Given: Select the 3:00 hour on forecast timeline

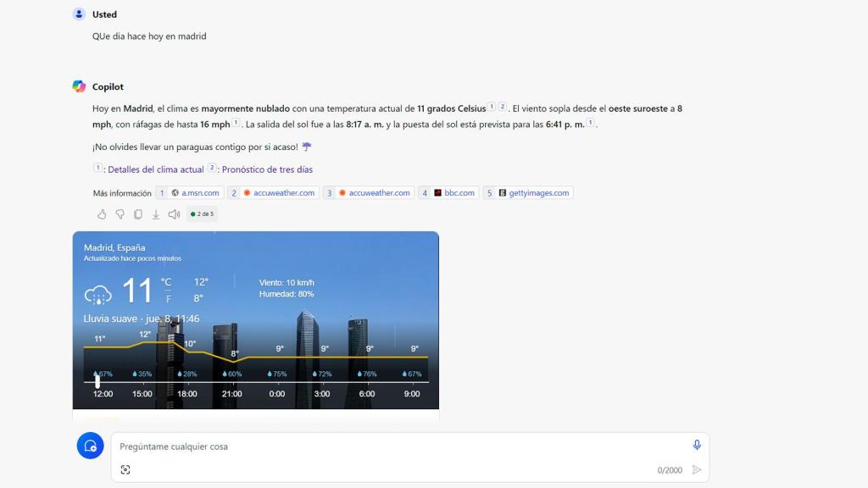Looking at the screenshot, I should [322, 394].
